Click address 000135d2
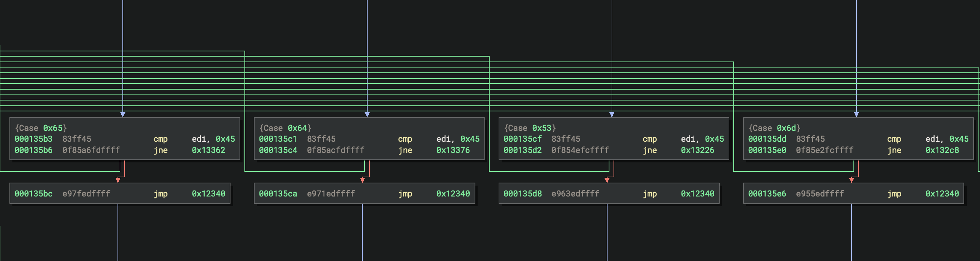980x261 pixels. tap(523, 150)
